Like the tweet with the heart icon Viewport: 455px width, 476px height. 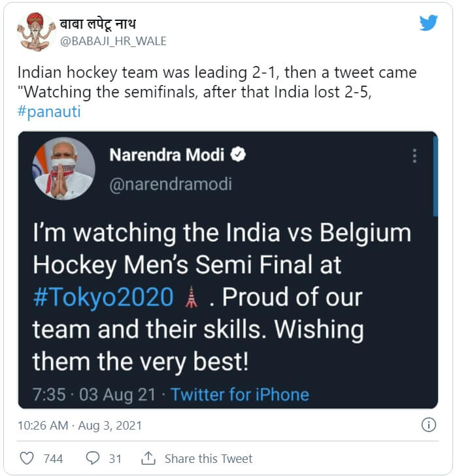point(27,458)
